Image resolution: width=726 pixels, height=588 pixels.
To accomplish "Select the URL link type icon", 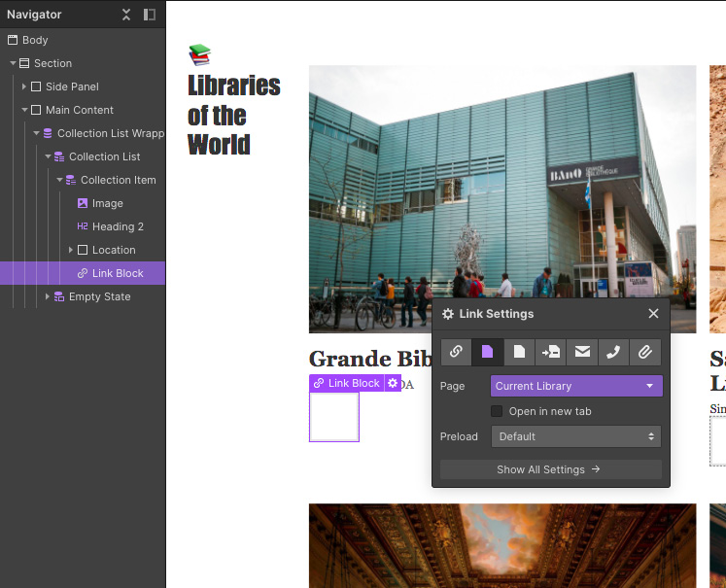I will coord(456,352).
